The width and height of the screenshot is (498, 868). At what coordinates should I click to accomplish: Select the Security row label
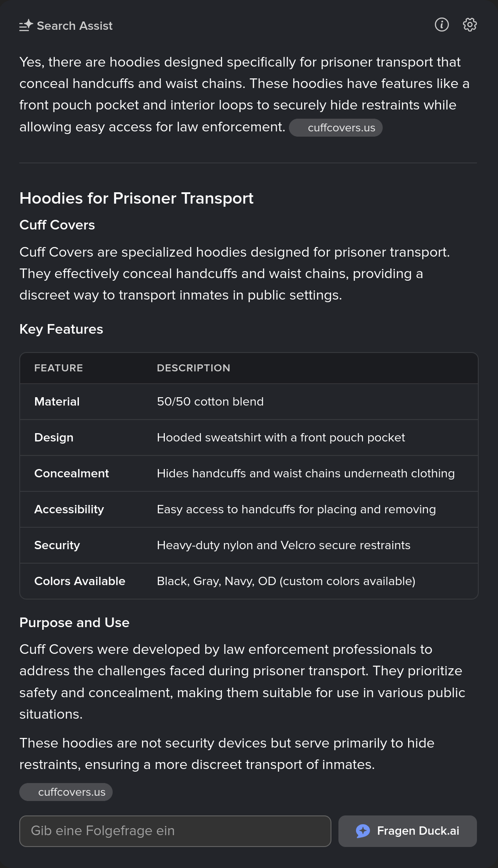[57, 545]
